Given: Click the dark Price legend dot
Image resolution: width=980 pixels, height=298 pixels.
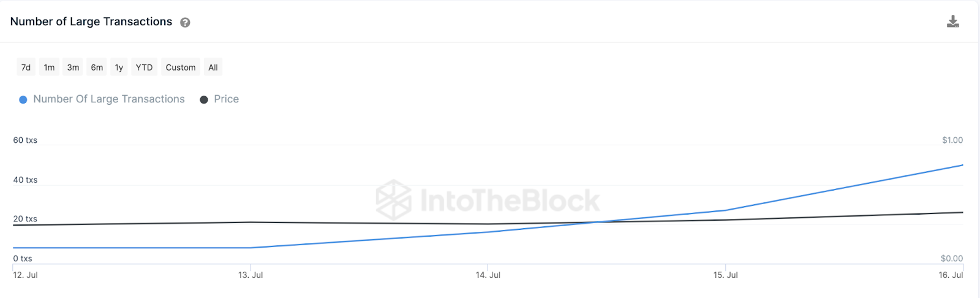Looking at the screenshot, I should pyautogui.click(x=204, y=99).
